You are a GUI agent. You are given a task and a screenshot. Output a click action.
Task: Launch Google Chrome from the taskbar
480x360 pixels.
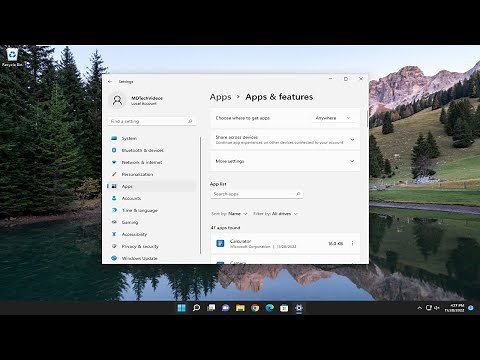(255, 308)
